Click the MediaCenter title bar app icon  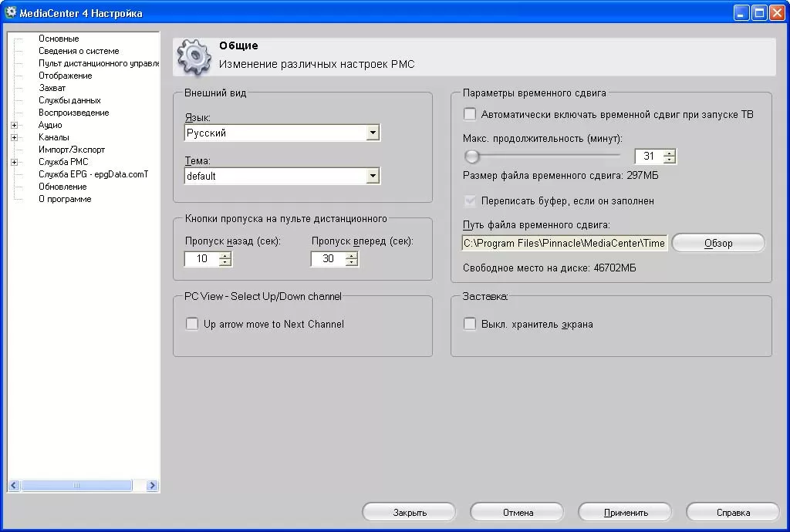12,13
